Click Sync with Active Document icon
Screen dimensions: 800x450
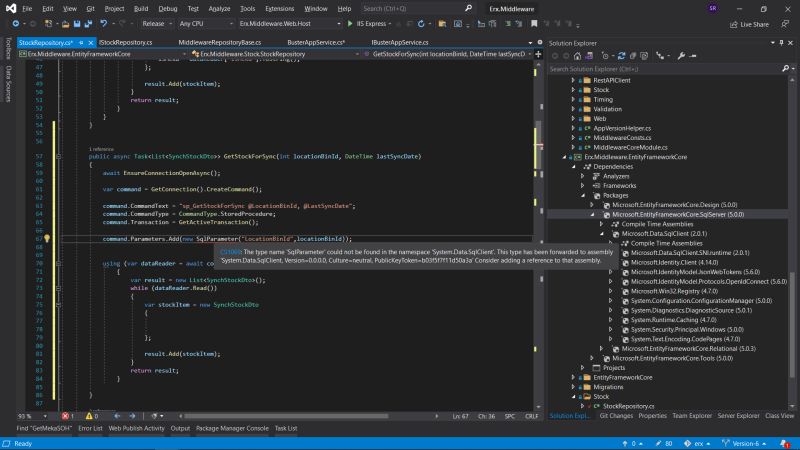(621, 56)
